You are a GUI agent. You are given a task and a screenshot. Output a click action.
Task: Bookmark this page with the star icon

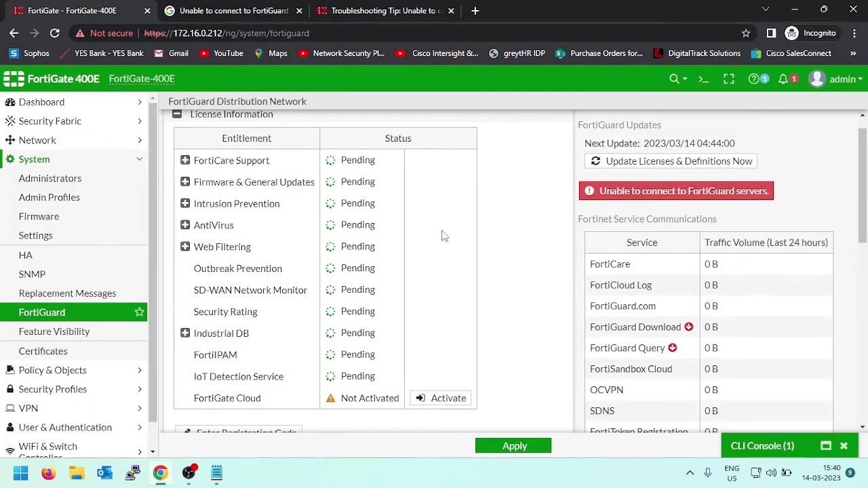pos(746,33)
